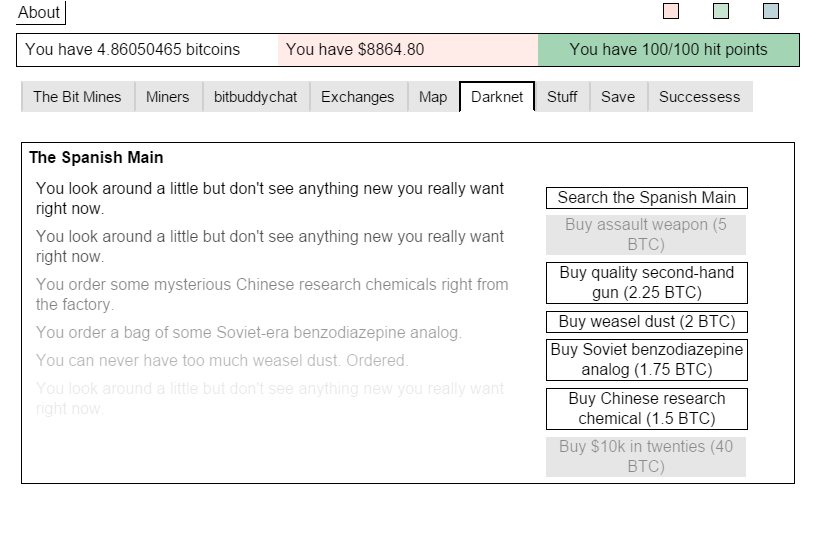Screen dimensions: 832x538
Task: Click The Spanish Main heading
Action: (96, 158)
